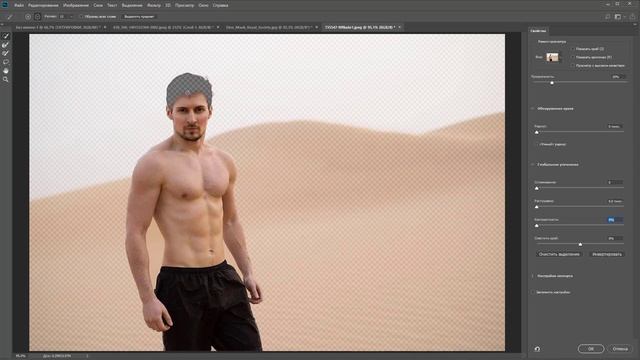640x360 pixels.
Task: Click the transparency slider handle
Action: point(552,83)
